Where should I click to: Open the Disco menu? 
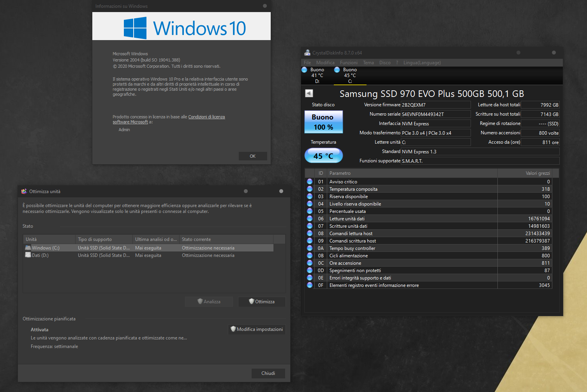pyautogui.click(x=385, y=63)
